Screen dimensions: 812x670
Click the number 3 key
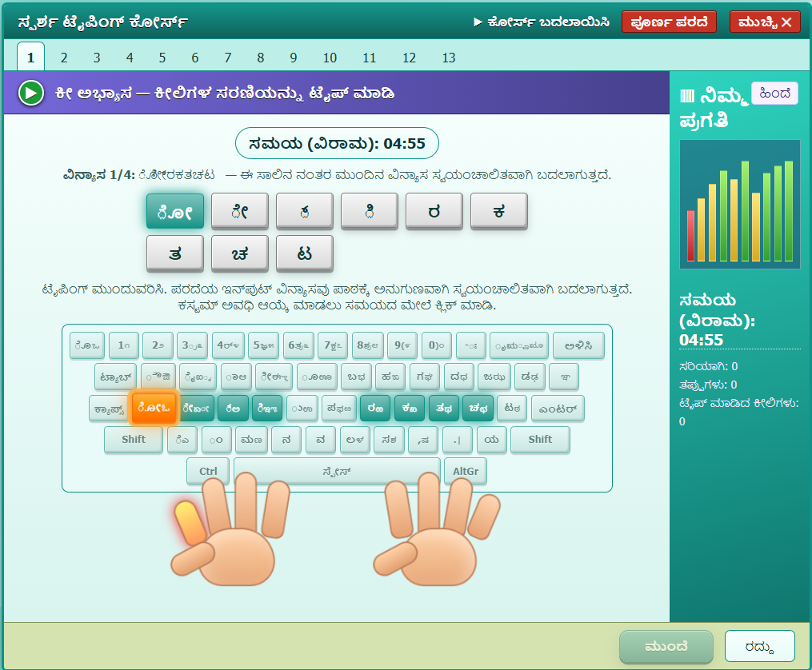192,345
